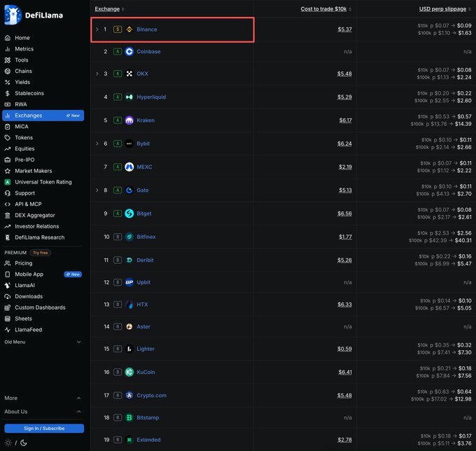Sort by Exchange column header

pyautogui.click(x=110, y=9)
